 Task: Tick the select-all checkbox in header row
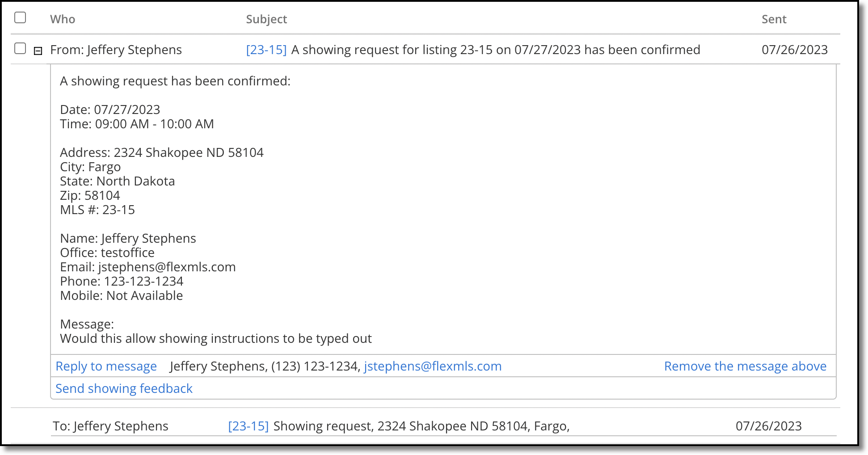coord(20,17)
